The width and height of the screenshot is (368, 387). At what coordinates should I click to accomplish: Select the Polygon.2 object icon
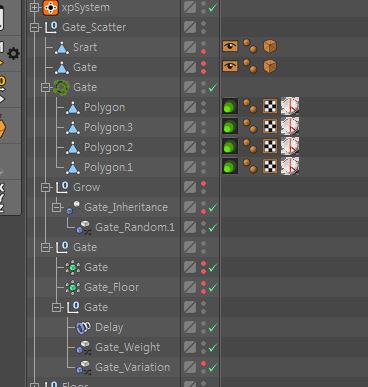(x=73, y=148)
